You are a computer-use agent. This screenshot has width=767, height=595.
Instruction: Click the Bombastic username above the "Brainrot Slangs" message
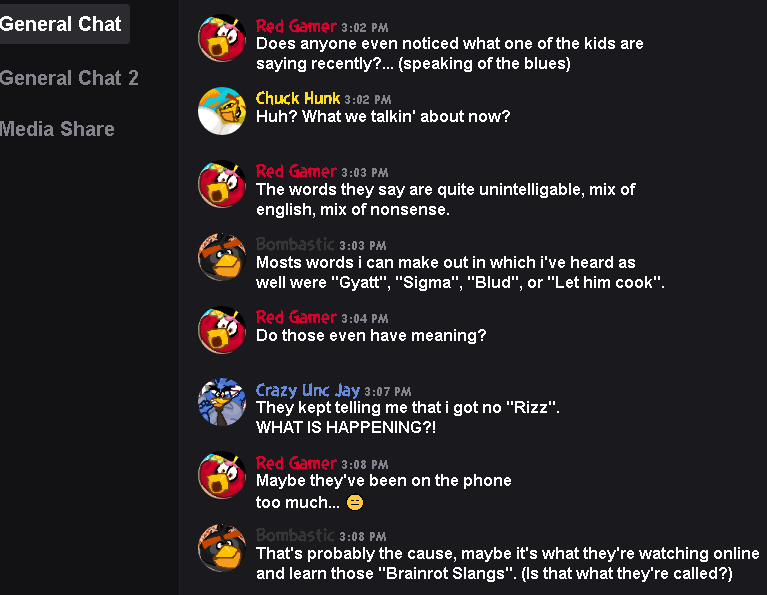click(x=295, y=536)
